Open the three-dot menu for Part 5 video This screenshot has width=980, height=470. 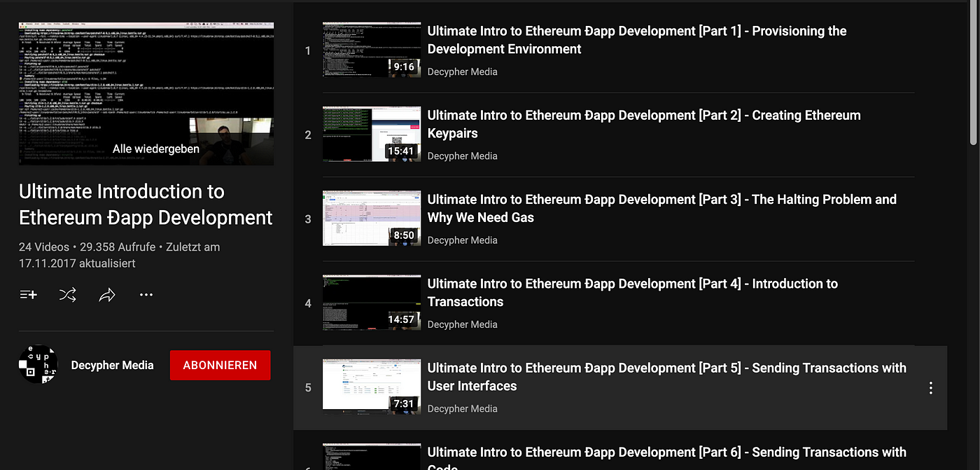click(930, 387)
